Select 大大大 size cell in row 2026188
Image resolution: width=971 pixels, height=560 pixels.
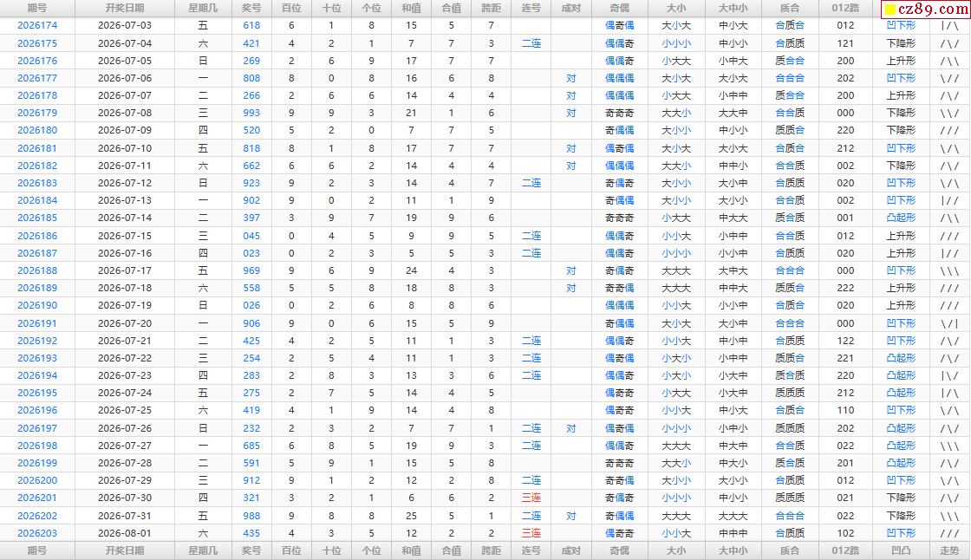click(x=676, y=270)
